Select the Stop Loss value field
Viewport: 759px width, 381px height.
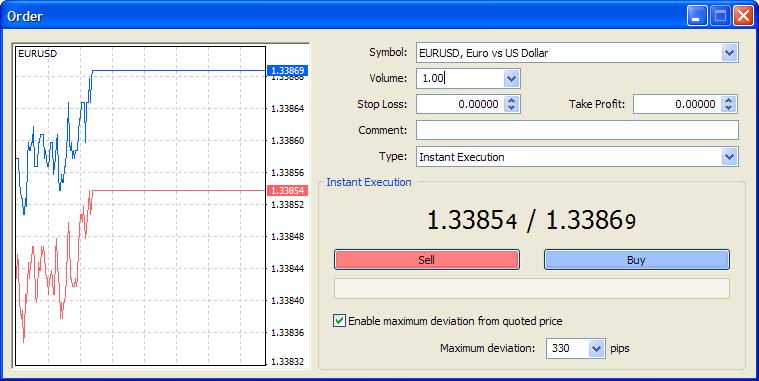[460, 104]
